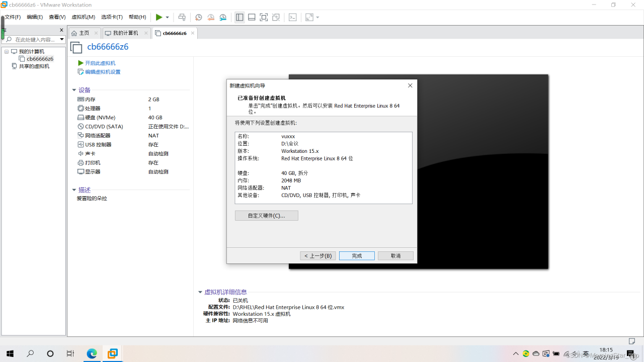Click the 上一步(B) back button

tap(318, 256)
